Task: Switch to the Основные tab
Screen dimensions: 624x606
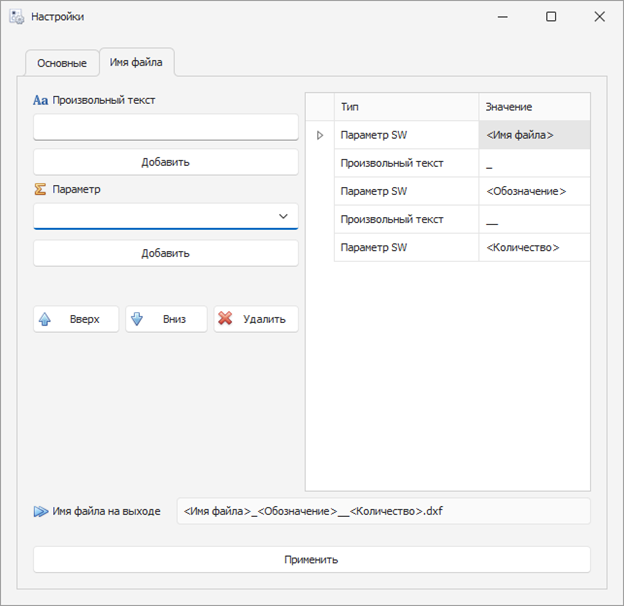Action: point(61,63)
